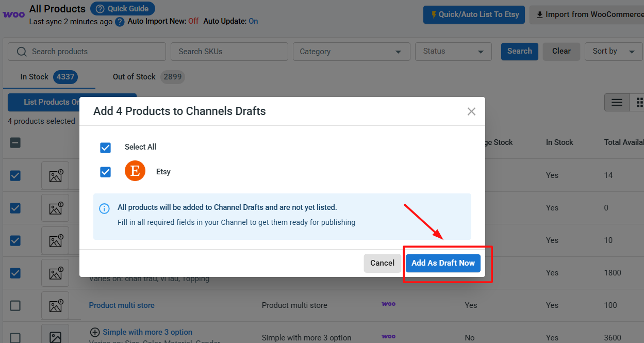
Task: Toggle the header select-all checkbox in table
Action: pyautogui.click(x=15, y=142)
